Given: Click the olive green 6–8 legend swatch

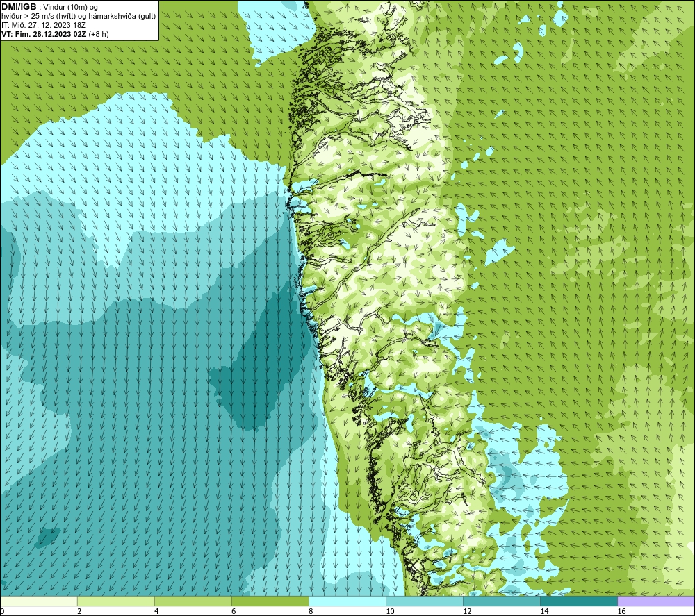Looking at the screenshot, I should point(270,601).
